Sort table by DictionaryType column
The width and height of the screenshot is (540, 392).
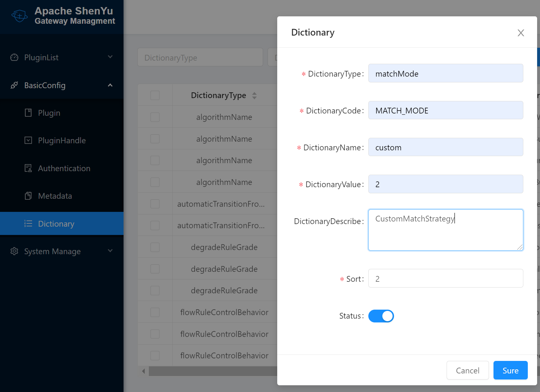[x=254, y=95]
